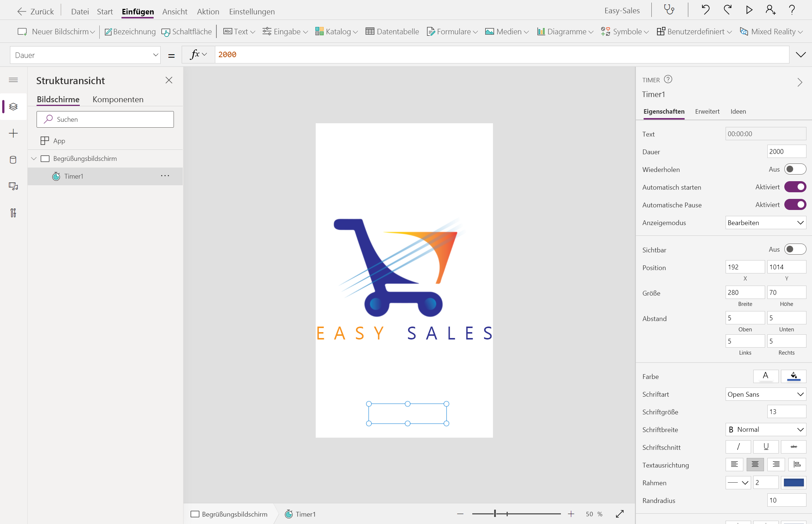Click the App checker stethoscope icon

point(669,10)
